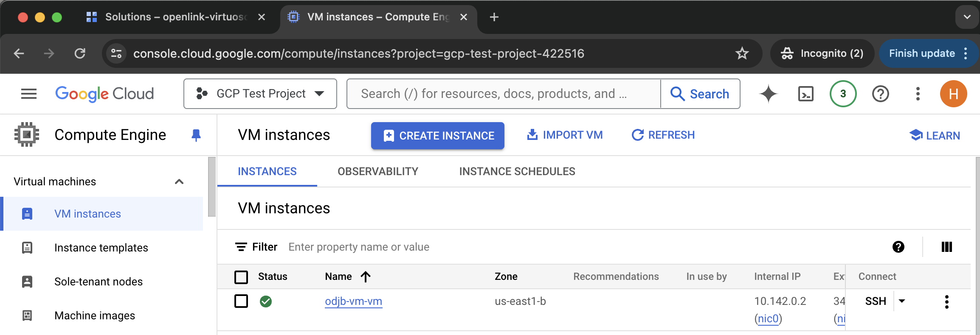Screen dimensions: 980x335
Task: Switch to Solutions openlink-virtuoso browser tab
Action: pyautogui.click(x=175, y=17)
